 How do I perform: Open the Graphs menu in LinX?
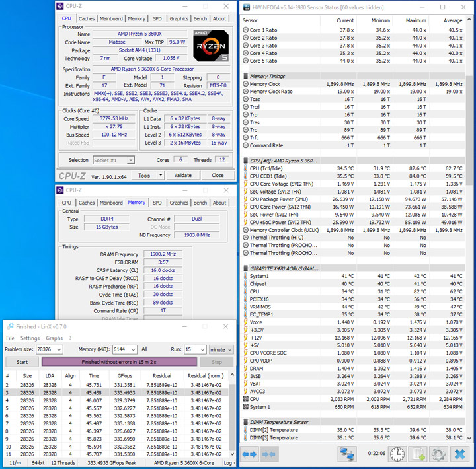54,338
